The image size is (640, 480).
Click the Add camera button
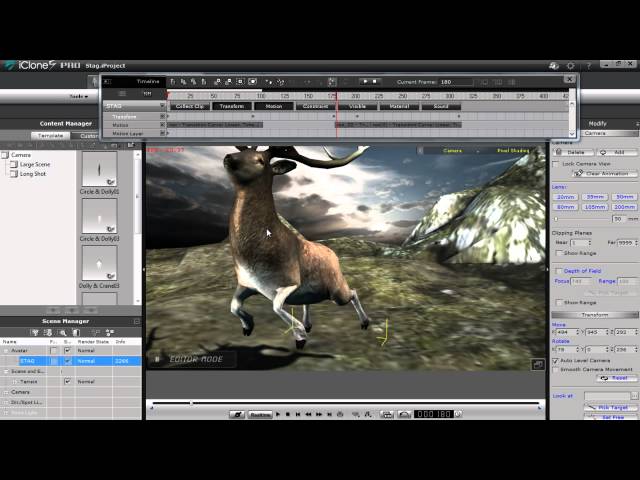pos(617,152)
